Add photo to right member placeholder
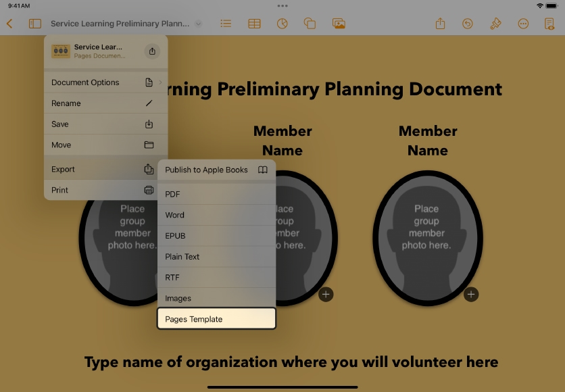 click(x=471, y=294)
